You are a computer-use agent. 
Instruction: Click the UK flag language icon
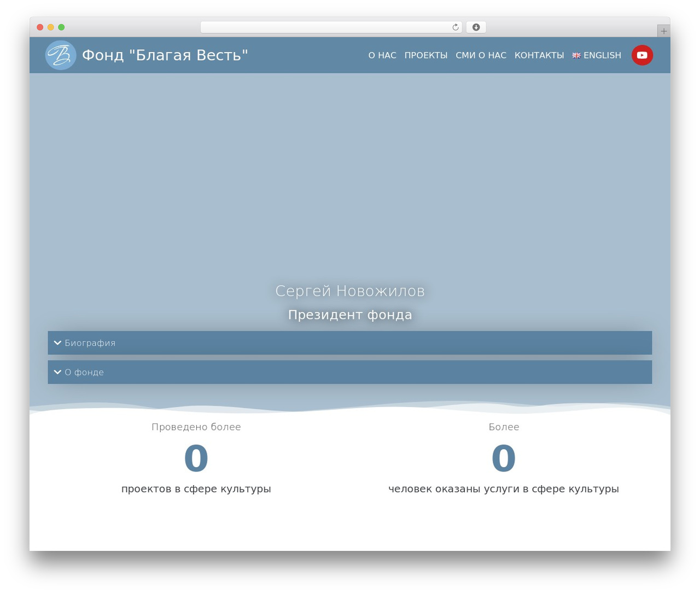coord(576,55)
